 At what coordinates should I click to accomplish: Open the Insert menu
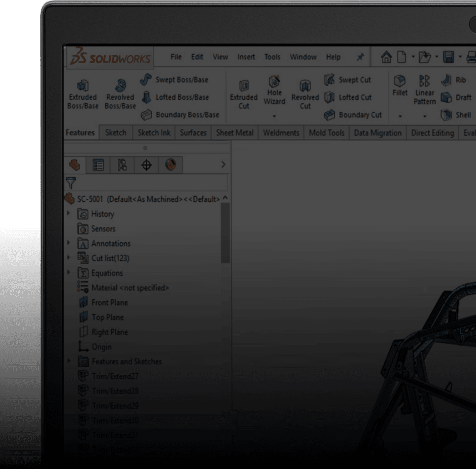(x=246, y=57)
